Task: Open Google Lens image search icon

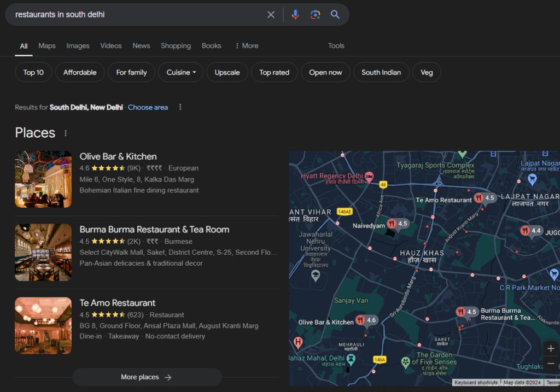Action: (315, 15)
